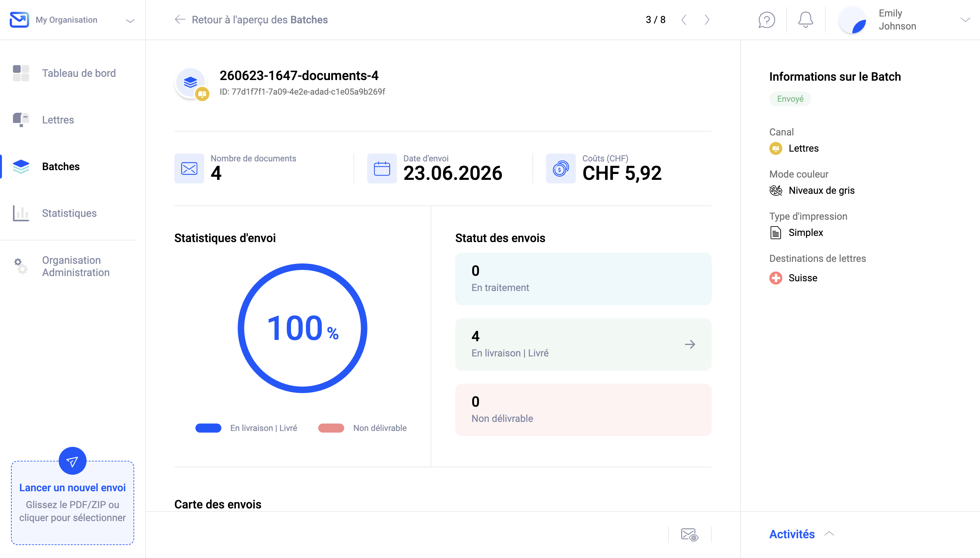Open the En livraison | Livré card
Viewport: 980px width, 558px height.
tap(583, 344)
